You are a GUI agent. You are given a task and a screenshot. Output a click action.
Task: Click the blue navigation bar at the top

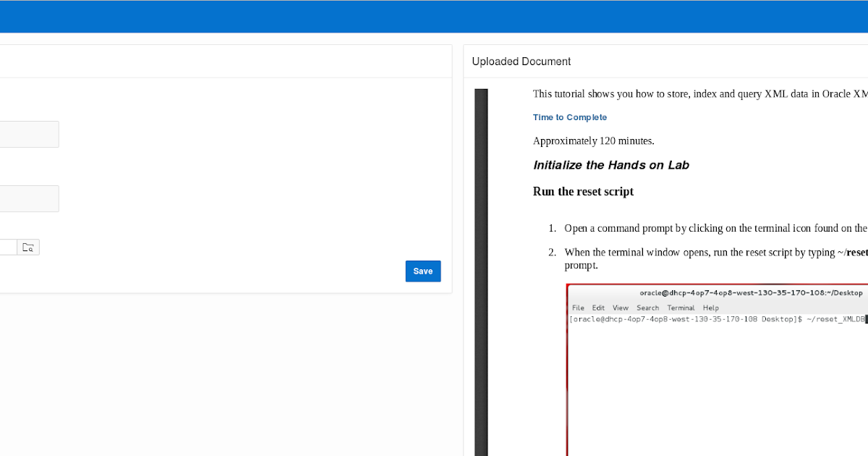tap(434, 16)
